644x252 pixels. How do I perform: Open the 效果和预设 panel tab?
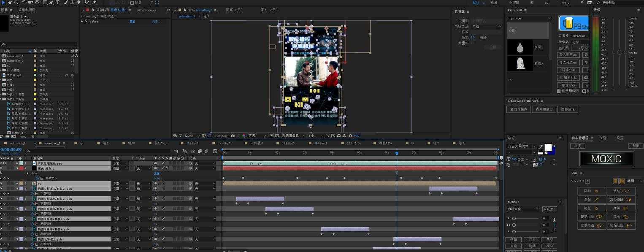pos(27,10)
